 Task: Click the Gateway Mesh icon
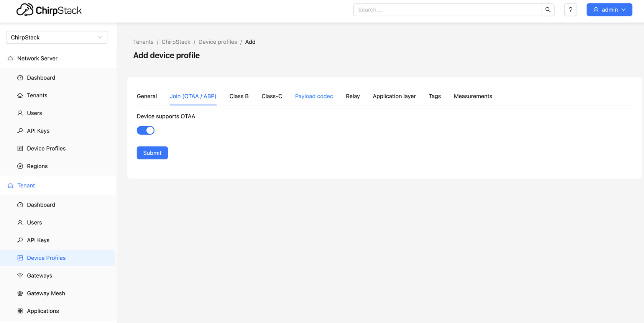(x=20, y=293)
